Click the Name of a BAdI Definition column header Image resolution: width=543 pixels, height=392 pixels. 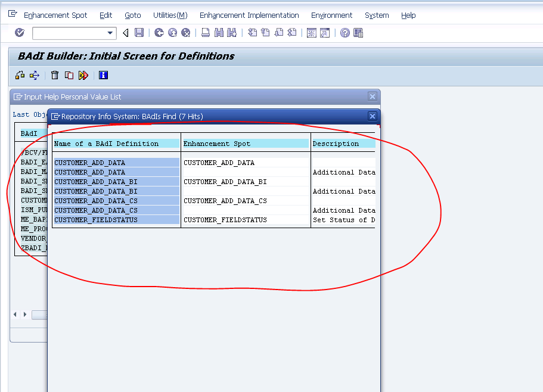coord(95,144)
